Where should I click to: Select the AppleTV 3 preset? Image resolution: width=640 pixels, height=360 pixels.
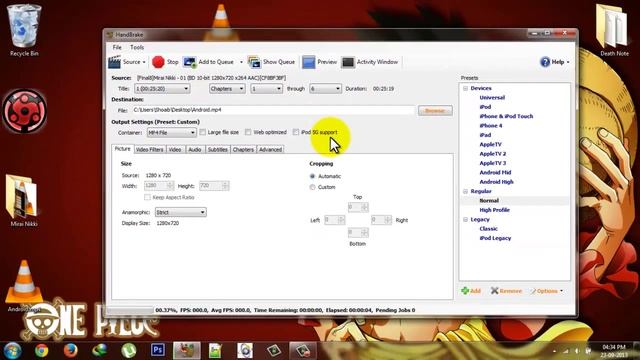pos(493,163)
